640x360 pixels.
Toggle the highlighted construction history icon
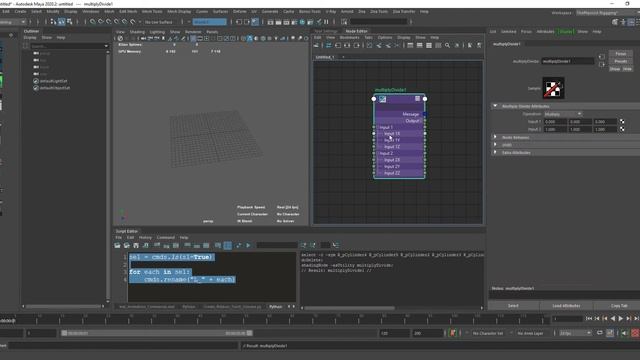pos(255,22)
